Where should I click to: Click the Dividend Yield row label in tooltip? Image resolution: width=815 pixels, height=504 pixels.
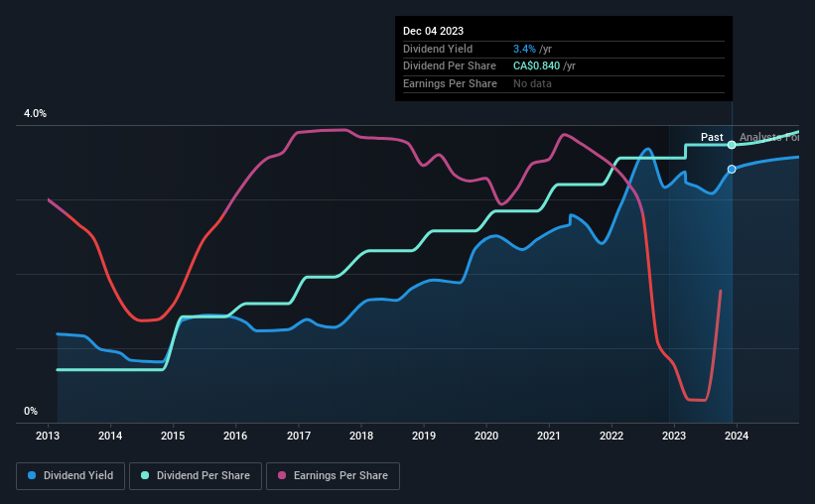tap(438, 49)
